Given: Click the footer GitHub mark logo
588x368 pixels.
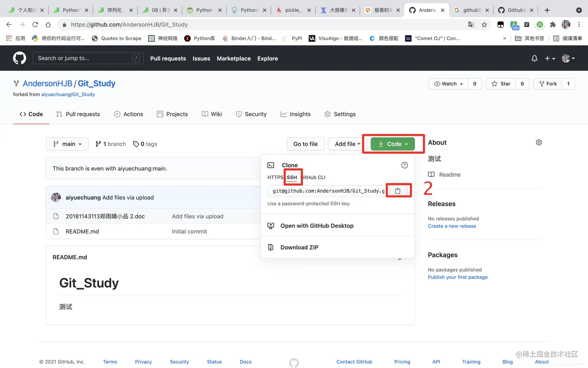Looking at the screenshot, I should click(x=294, y=363).
